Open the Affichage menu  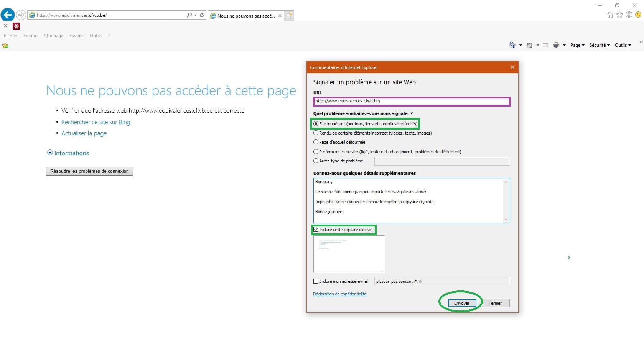pos(53,36)
